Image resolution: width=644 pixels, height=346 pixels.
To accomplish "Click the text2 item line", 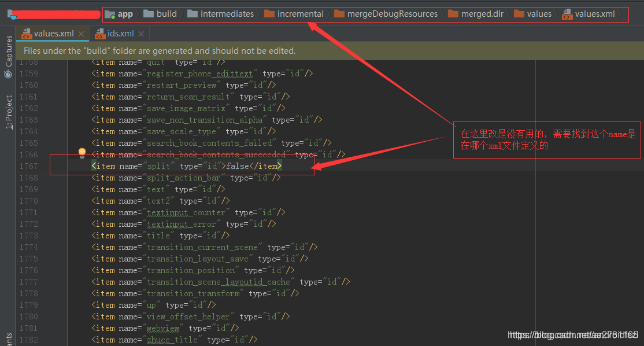I will (161, 201).
